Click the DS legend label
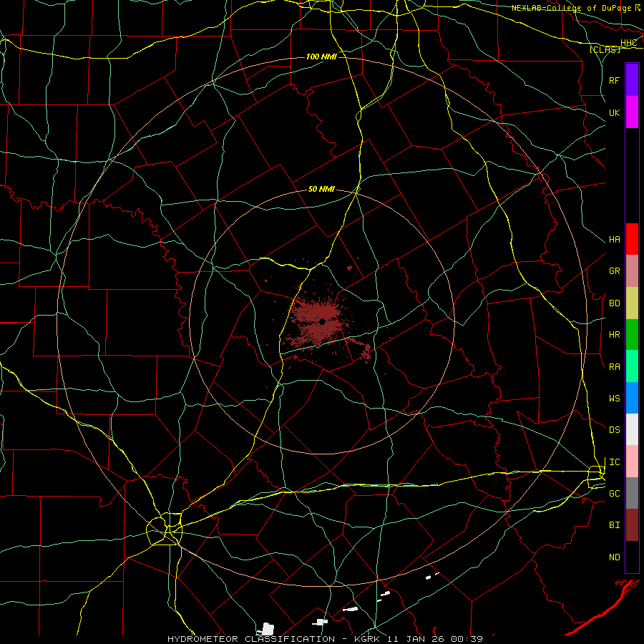644x644 pixels. pos(614,430)
